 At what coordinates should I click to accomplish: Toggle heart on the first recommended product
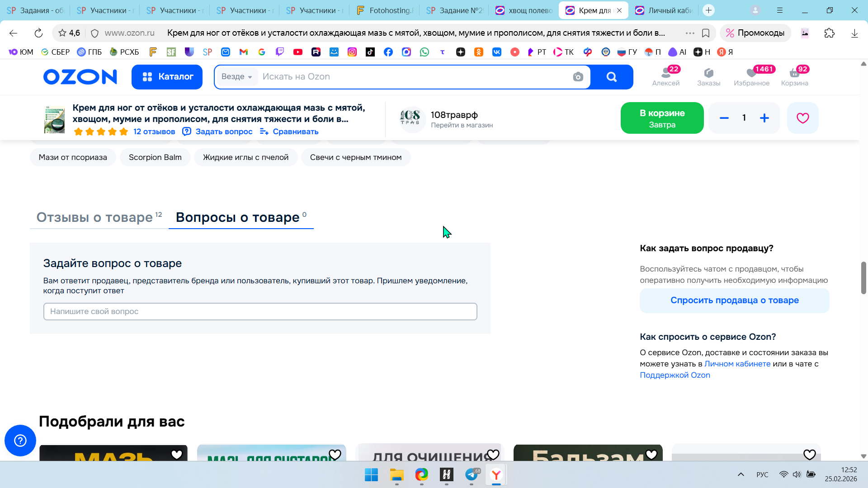tap(177, 454)
